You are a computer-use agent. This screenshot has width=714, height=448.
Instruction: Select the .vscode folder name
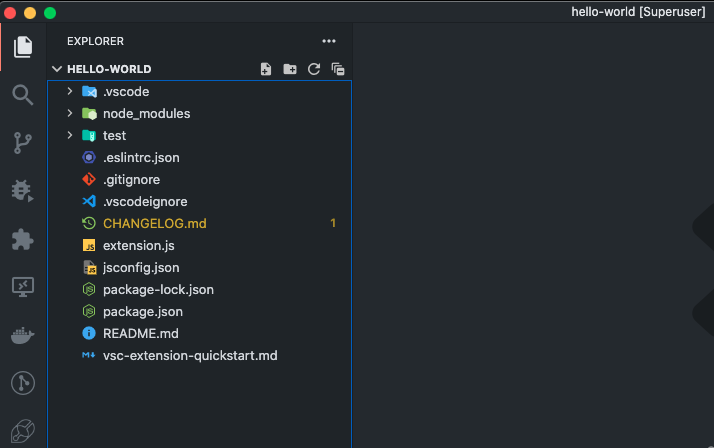(126, 92)
